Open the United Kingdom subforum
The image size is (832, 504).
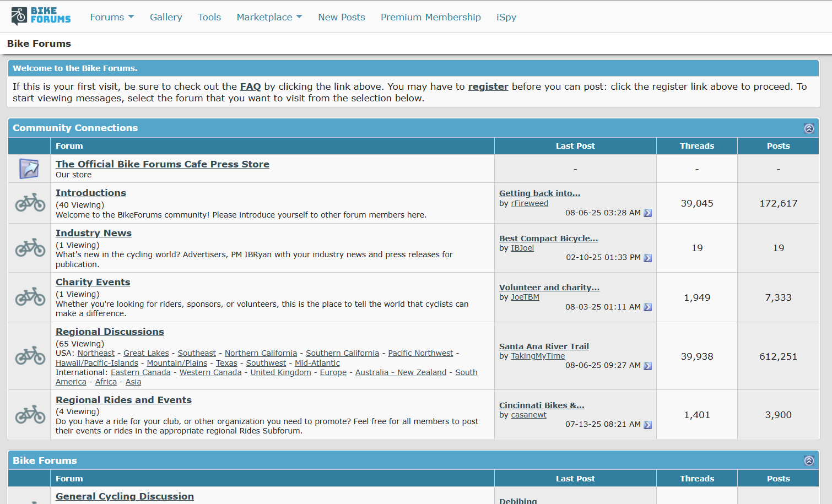point(280,372)
